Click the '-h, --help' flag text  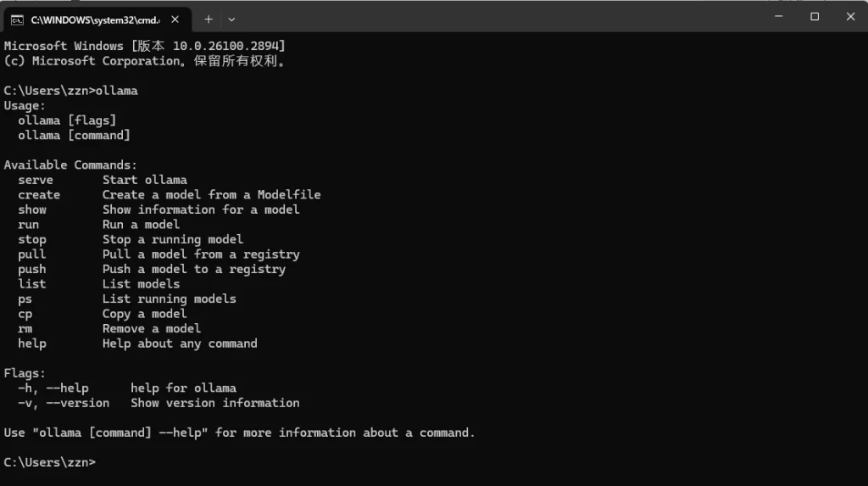[x=53, y=388]
